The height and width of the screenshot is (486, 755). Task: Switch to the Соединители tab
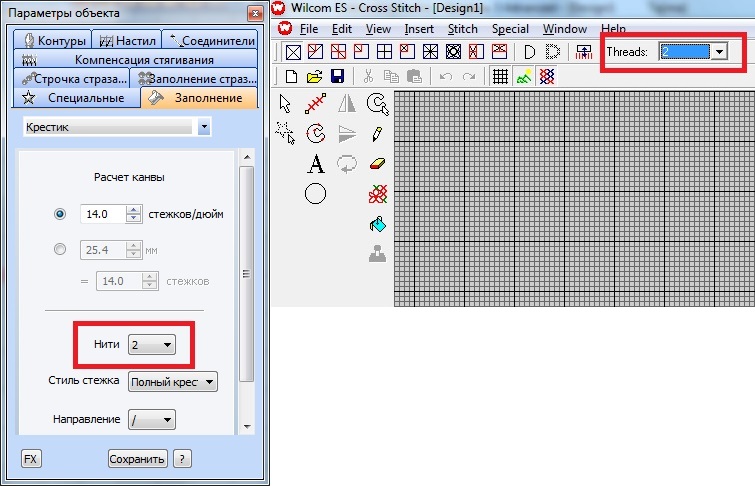pyautogui.click(x=210, y=40)
